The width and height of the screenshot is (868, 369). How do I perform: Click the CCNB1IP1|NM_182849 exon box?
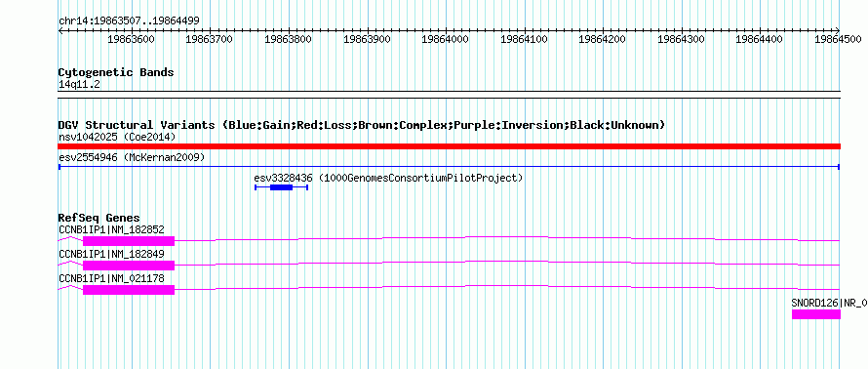point(129,266)
